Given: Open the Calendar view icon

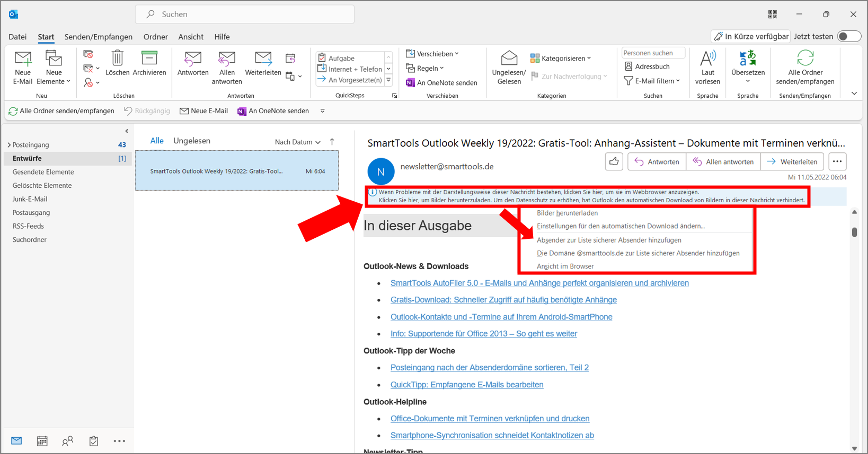Looking at the screenshot, I should 42,440.
